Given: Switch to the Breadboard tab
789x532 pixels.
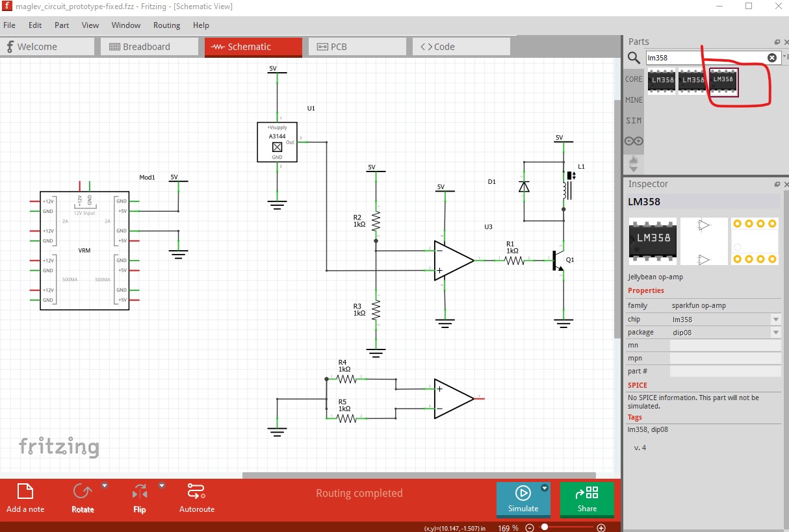Looking at the screenshot, I should [x=149, y=47].
